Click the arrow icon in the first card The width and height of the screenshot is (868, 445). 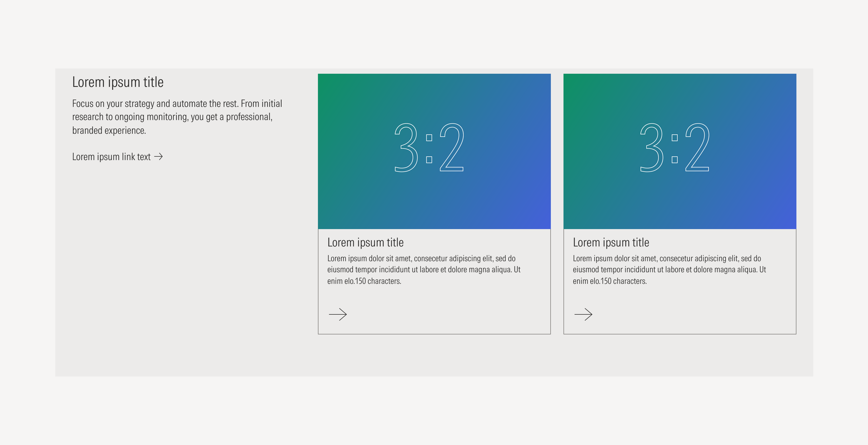338,314
